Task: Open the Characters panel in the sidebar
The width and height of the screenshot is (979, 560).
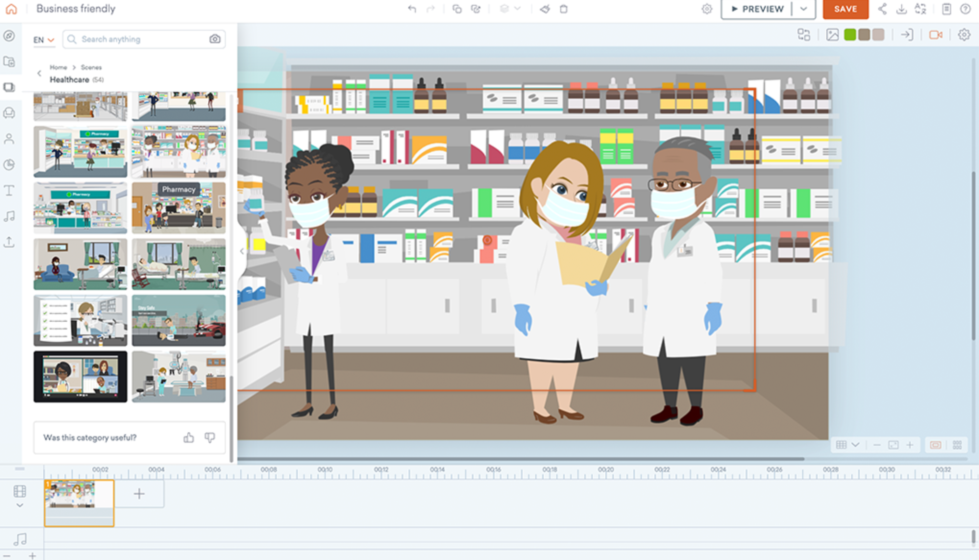Action: (x=9, y=139)
